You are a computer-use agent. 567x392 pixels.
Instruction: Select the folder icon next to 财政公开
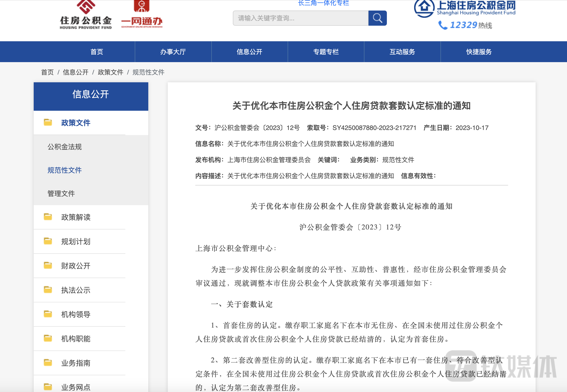48,265
